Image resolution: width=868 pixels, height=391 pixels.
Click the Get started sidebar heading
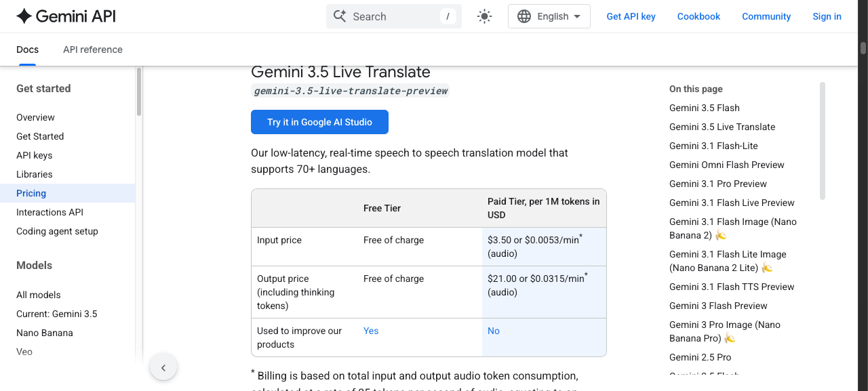coord(43,88)
